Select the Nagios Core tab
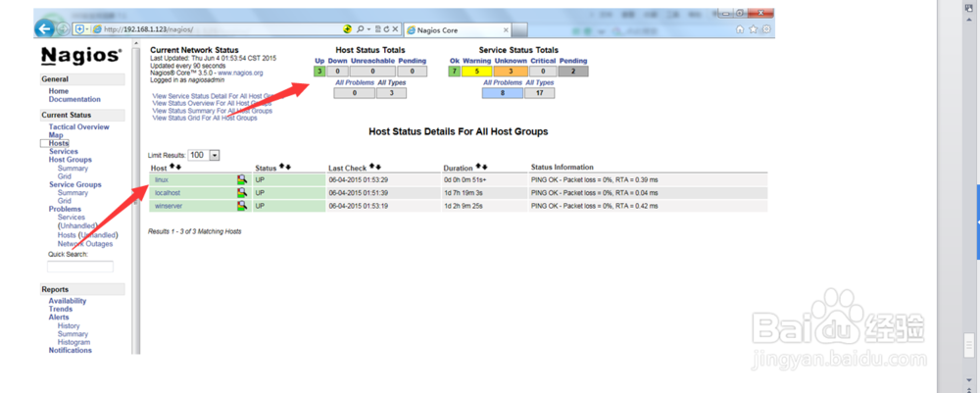Viewport: 980px width, 393px height. coord(458,30)
